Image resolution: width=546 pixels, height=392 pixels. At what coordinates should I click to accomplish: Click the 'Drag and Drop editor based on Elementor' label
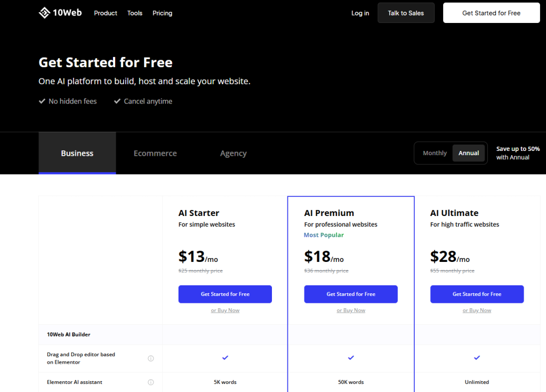(81, 358)
